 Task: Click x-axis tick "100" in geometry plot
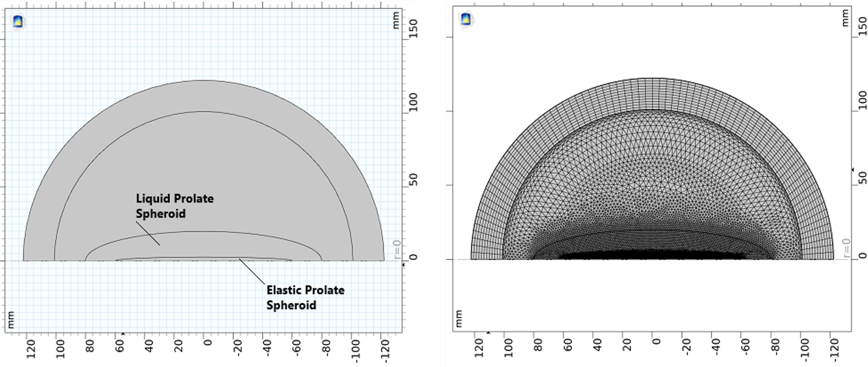click(61, 349)
